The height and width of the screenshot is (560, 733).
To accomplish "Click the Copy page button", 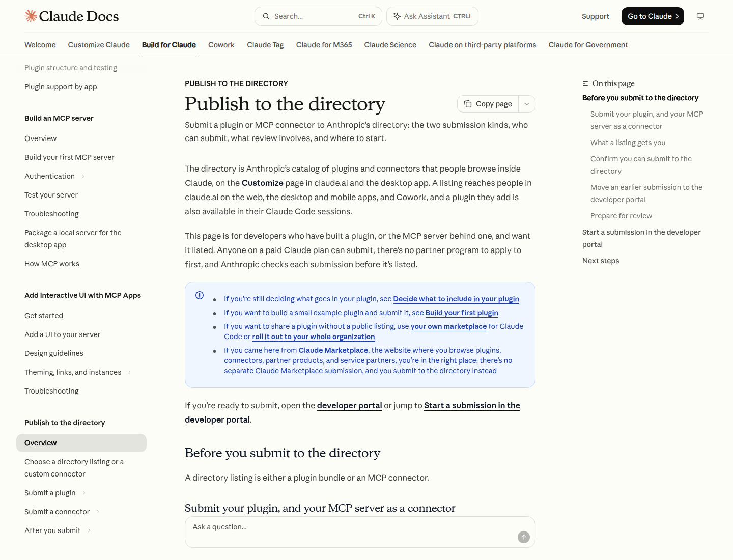I will point(488,104).
